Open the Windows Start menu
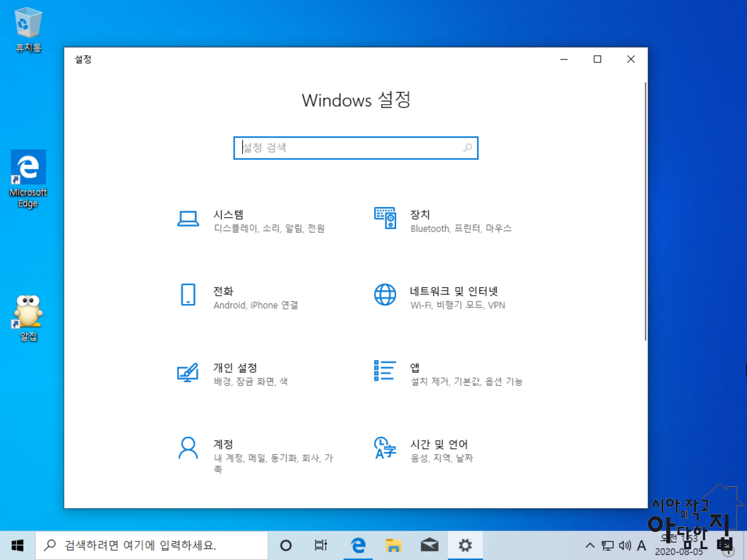This screenshot has width=747, height=560. [x=17, y=545]
